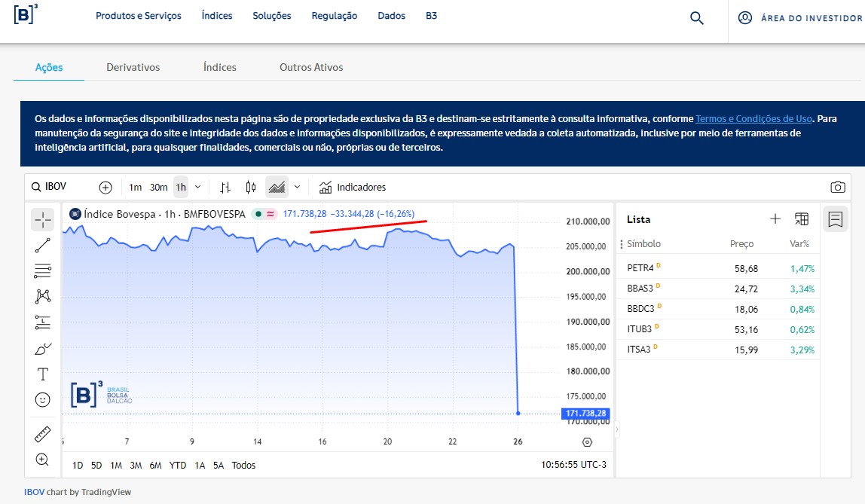Open the Dados menu
This screenshot has width=865, height=504.
tap(392, 16)
